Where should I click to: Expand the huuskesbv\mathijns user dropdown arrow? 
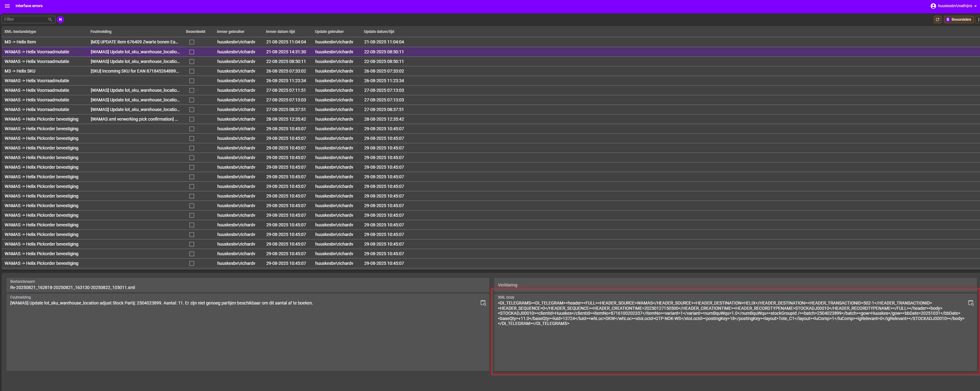[976, 6]
